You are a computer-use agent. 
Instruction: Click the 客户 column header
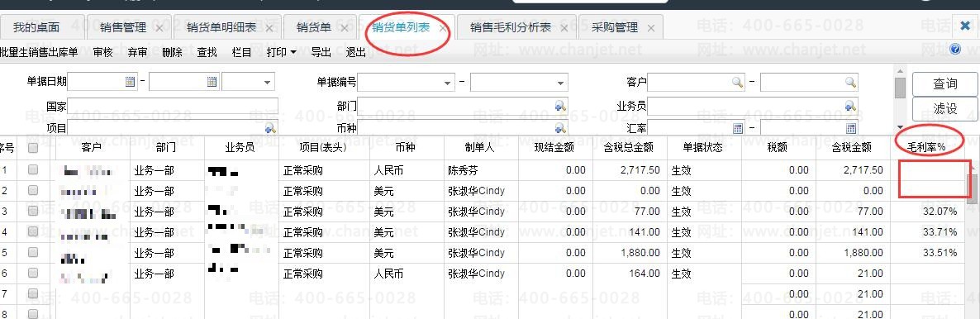click(92, 148)
